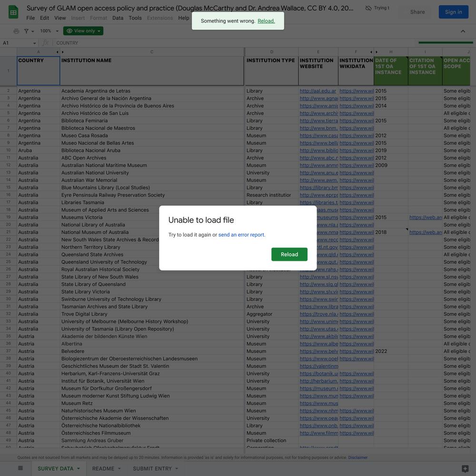Image resolution: width=476 pixels, height=476 pixels.
Task: Click the offline cloud status icon
Action: [368, 8]
